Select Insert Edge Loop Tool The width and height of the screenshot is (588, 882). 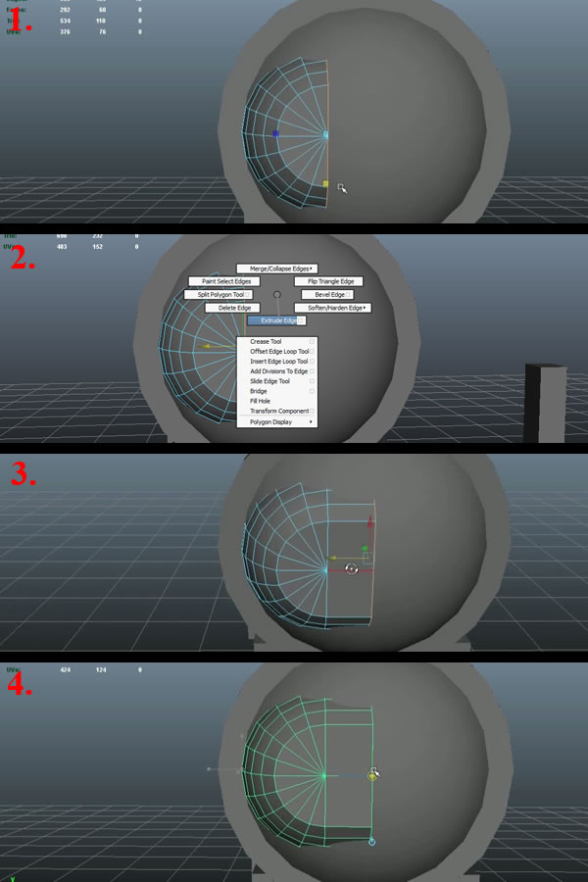coord(278,362)
